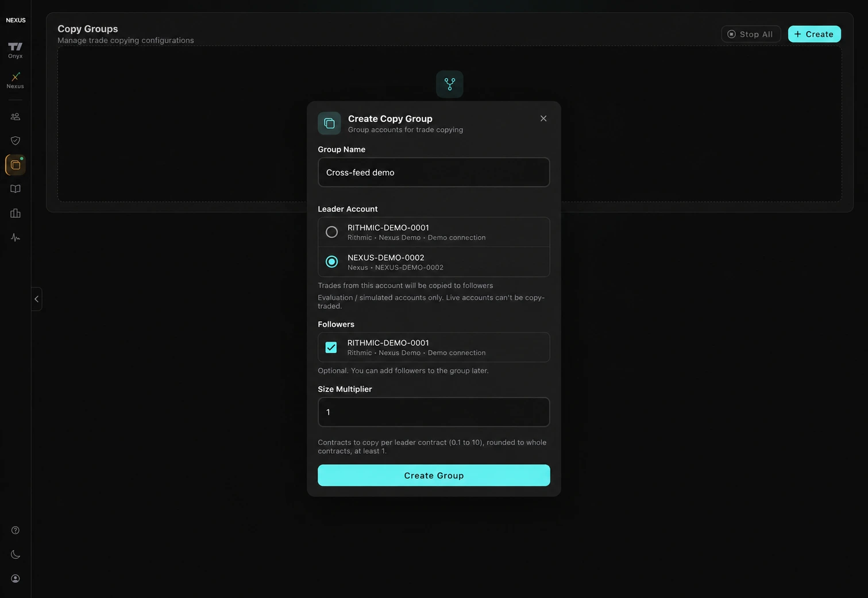Click the Create Group button
The height and width of the screenshot is (598, 868).
tap(434, 475)
